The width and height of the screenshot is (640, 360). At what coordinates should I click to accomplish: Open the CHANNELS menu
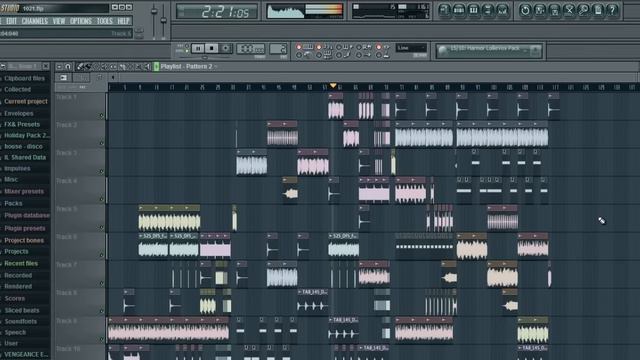35,21
